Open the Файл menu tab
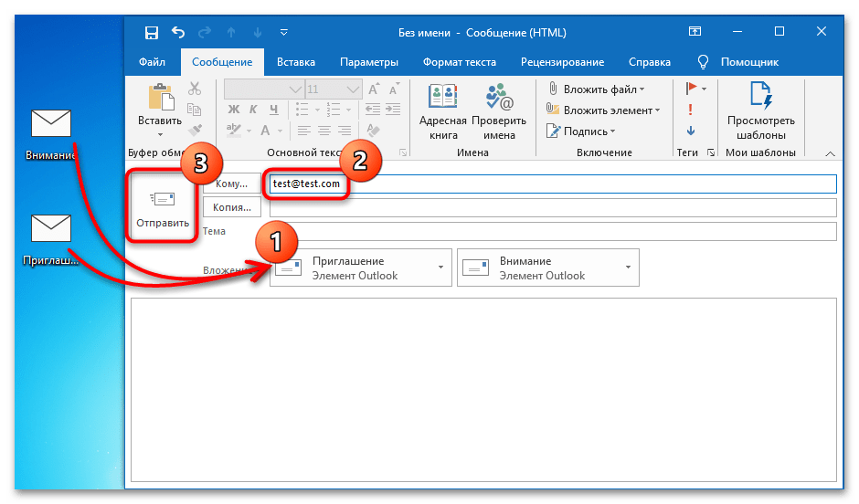This screenshot has width=859, height=504. 152,62
